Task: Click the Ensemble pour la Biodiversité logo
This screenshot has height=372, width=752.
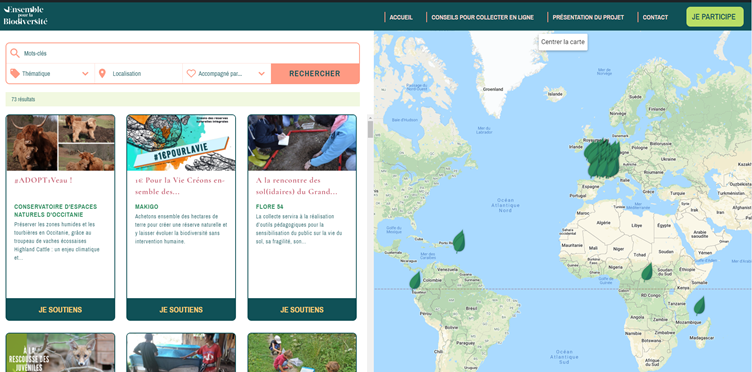Action: [x=25, y=16]
